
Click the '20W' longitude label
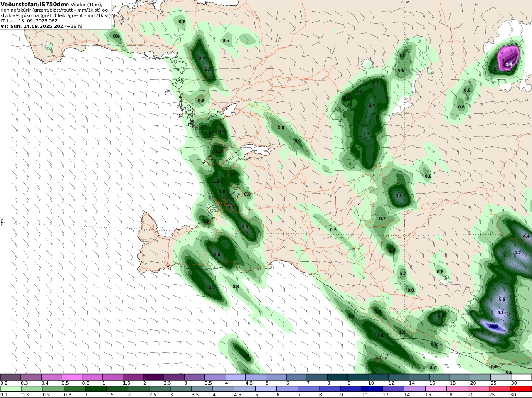405,2
